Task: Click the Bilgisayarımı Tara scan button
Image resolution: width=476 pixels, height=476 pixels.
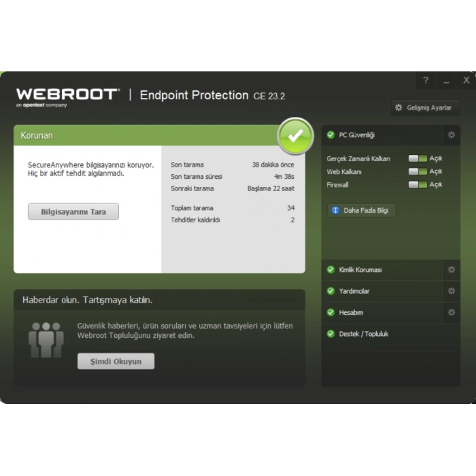Action: (73, 211)
